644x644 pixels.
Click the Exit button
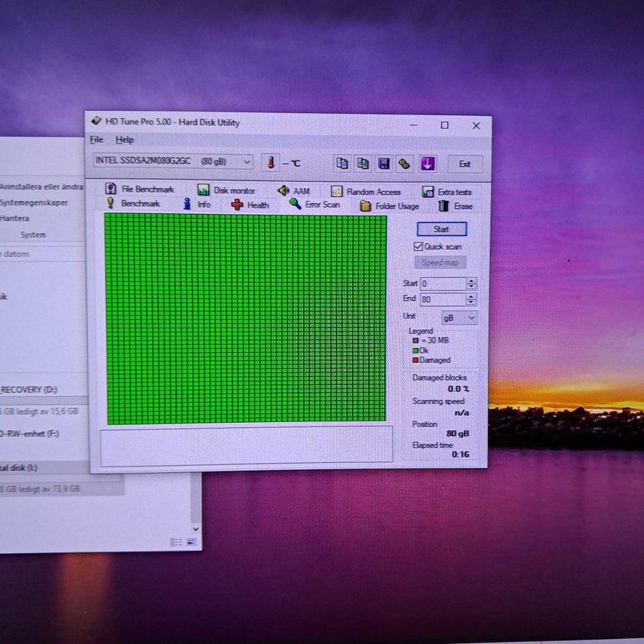pyautogui.click(x=465, y=165)
